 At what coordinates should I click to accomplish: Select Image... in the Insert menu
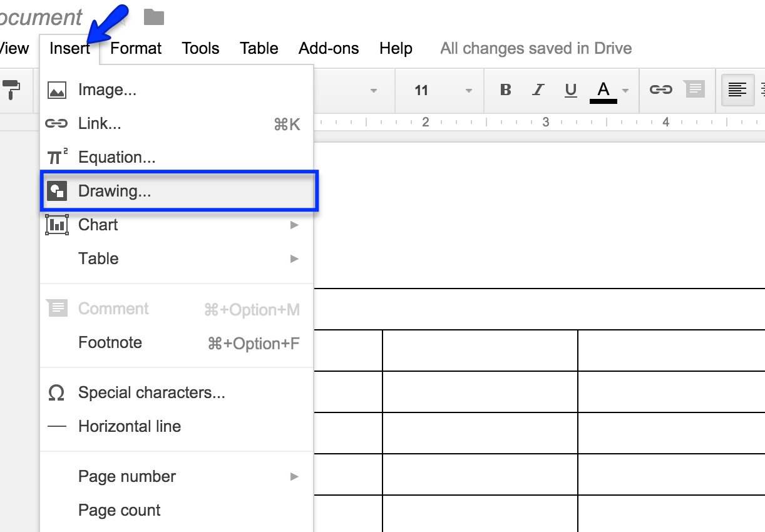tap(107, 90)
